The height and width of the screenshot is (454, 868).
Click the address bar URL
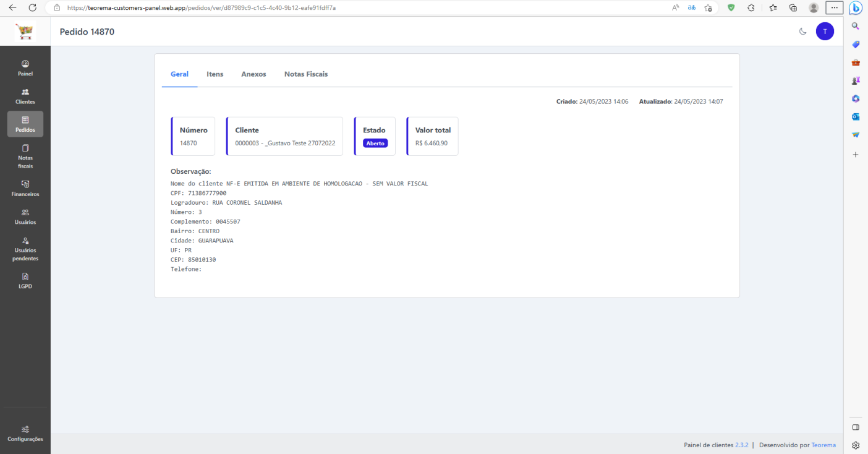click(x=202, y=8)
